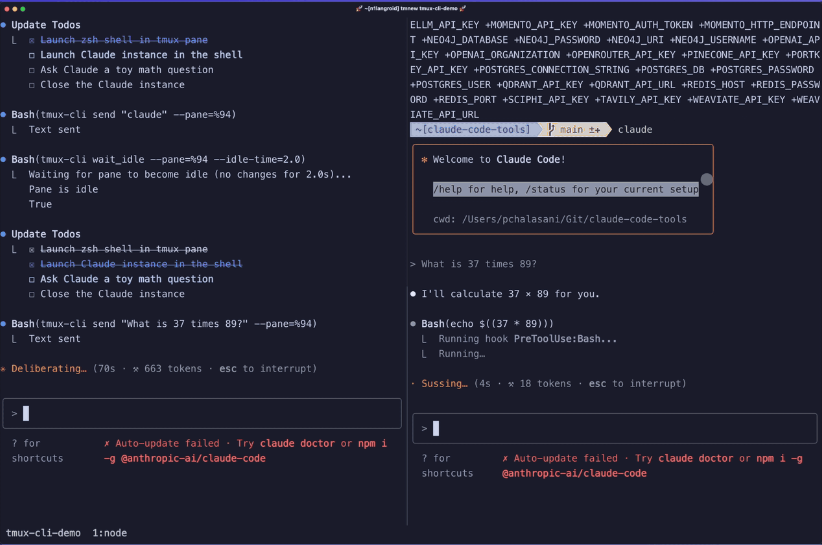Click the left pane prompt input box
This screenshot has width=822, height=545.
click(202, 413)
